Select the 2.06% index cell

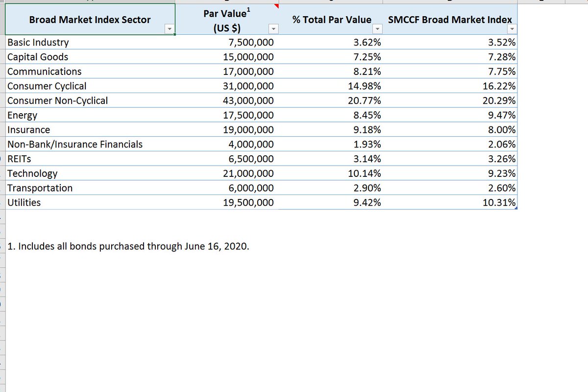[449, 145]
